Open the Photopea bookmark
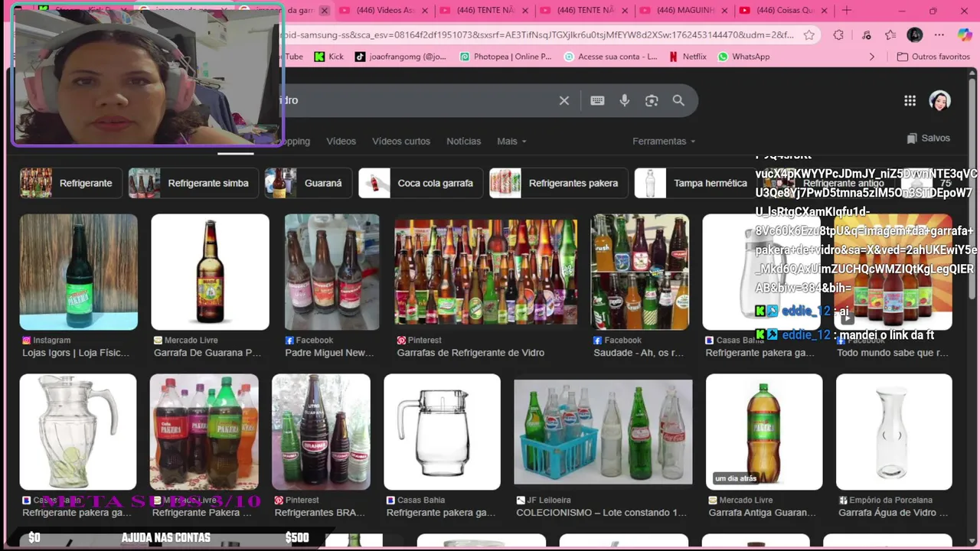 [505, 57]
